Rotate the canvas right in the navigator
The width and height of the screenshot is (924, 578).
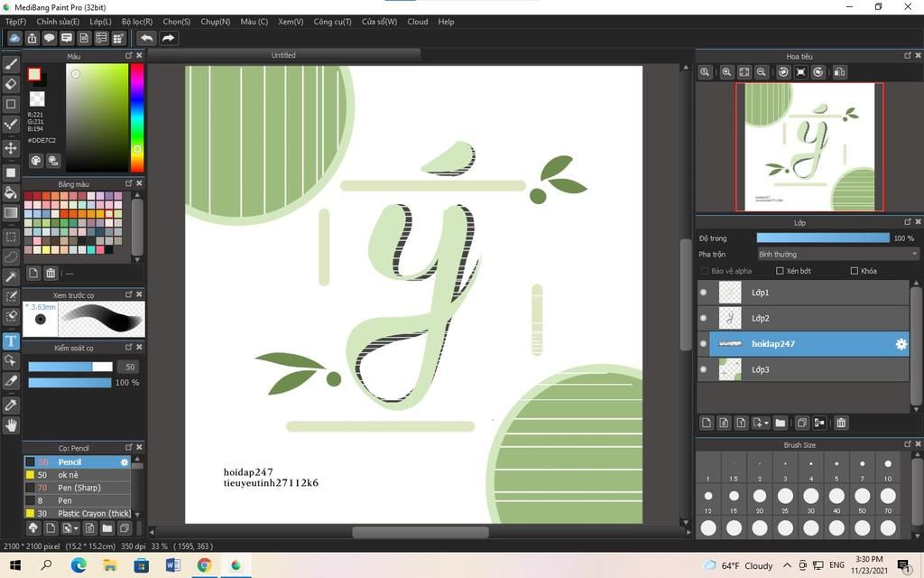[x=818, y=72]
